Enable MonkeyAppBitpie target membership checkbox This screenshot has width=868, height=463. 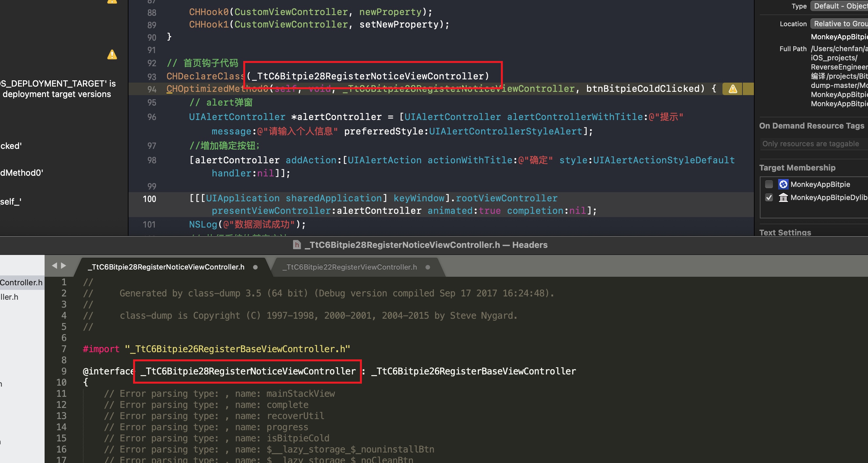pos(769,184)
